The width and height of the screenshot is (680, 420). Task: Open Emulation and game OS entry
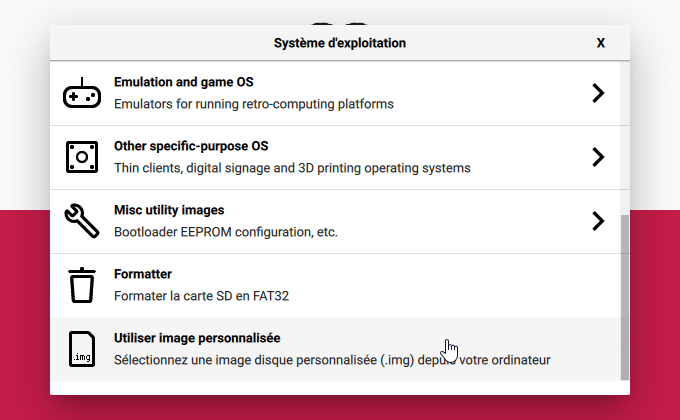coord(335,93)
